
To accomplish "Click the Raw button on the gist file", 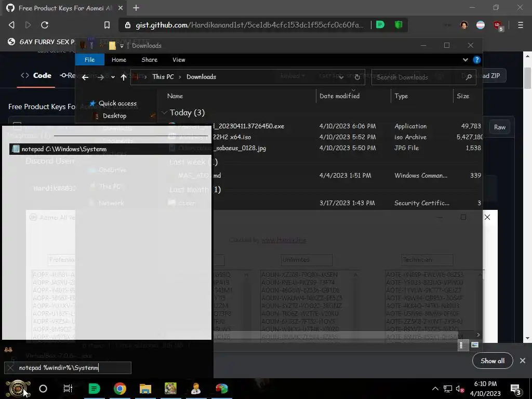I will tap(499, 127).
